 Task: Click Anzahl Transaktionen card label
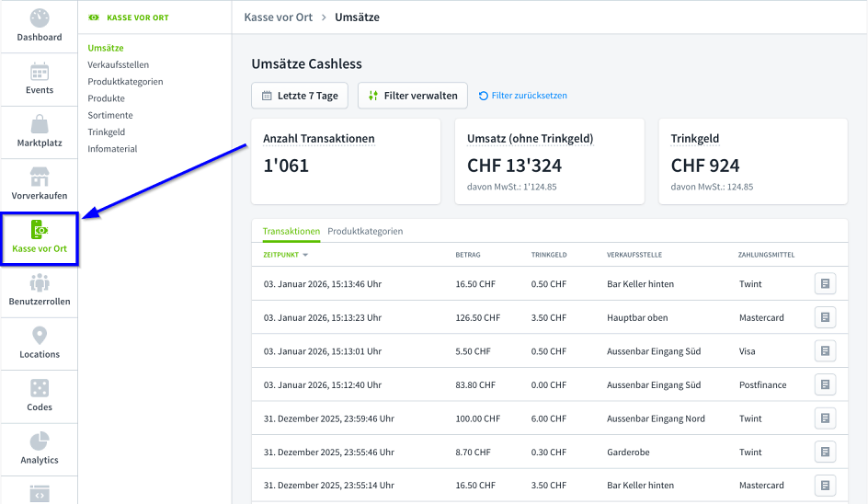(319, 139)
